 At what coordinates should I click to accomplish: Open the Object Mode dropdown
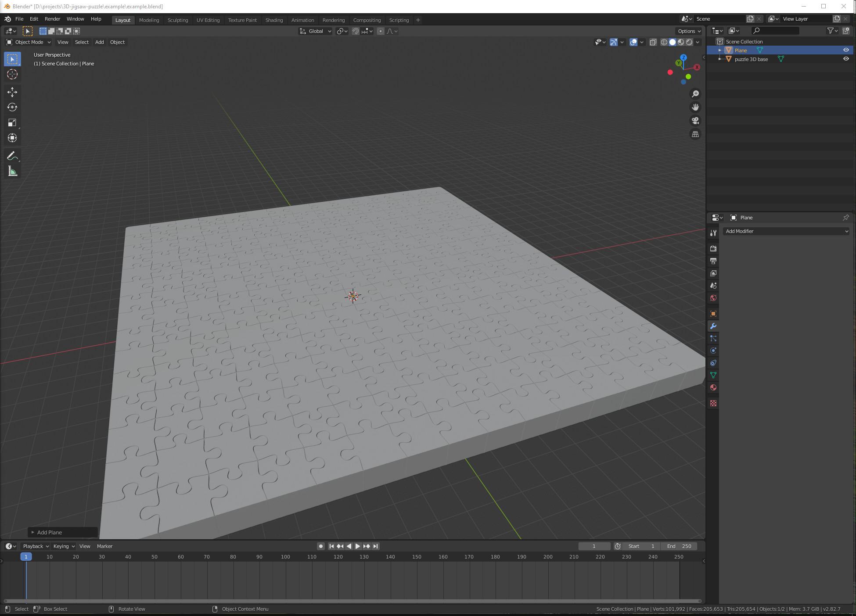[x=28, y=42]
